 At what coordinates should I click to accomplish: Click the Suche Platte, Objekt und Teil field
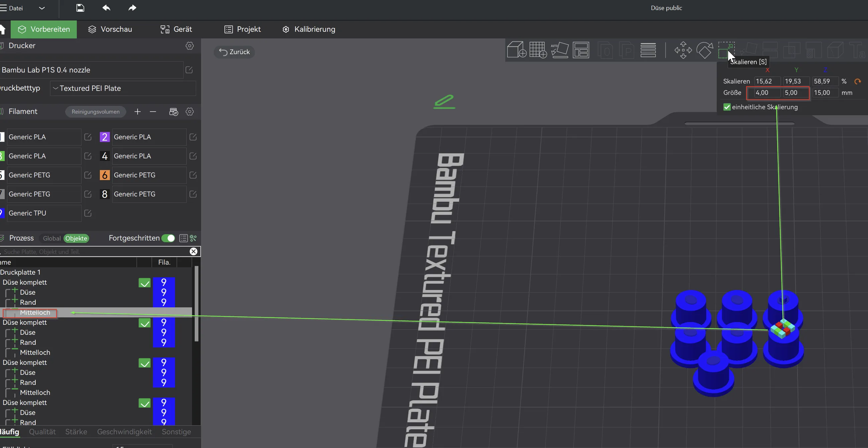96,252
